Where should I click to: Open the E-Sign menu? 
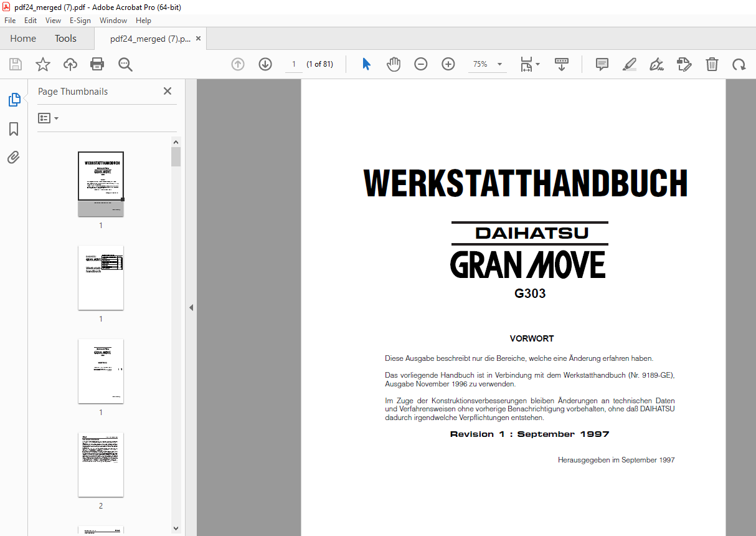[x=80, y=21]
